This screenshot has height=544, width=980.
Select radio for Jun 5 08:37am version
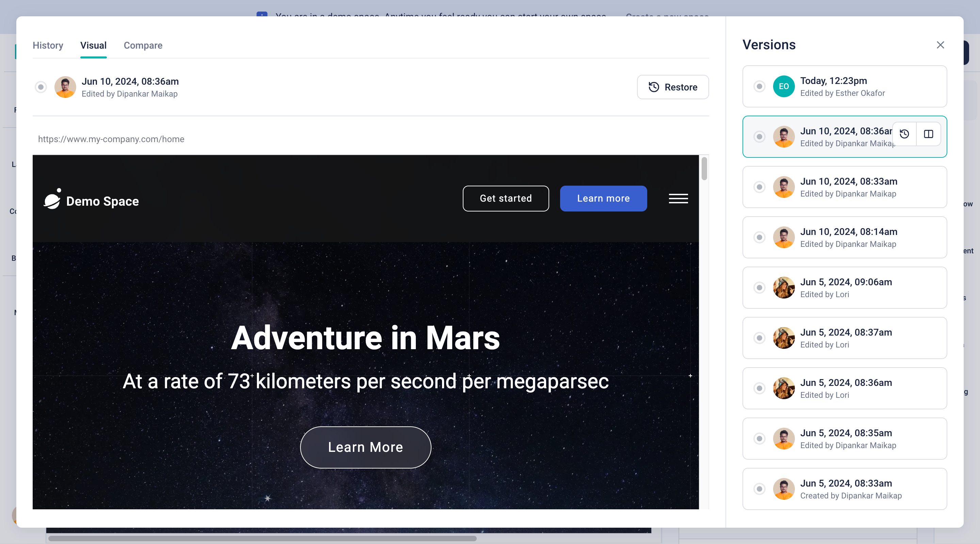point(759,338)
